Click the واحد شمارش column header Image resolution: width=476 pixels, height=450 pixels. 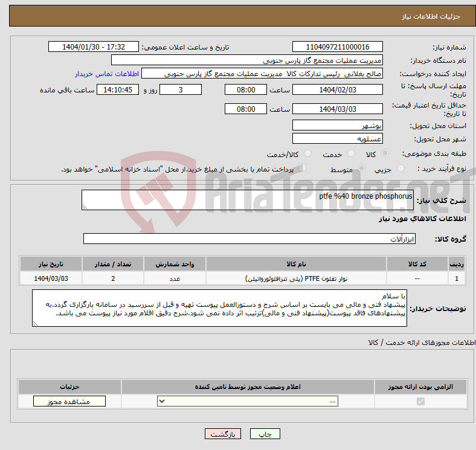click(175, 264)
